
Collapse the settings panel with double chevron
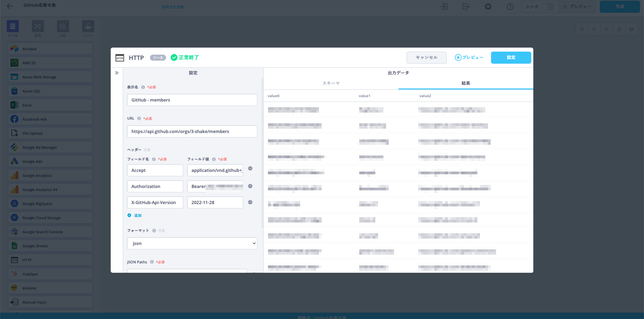pos(117,73)
